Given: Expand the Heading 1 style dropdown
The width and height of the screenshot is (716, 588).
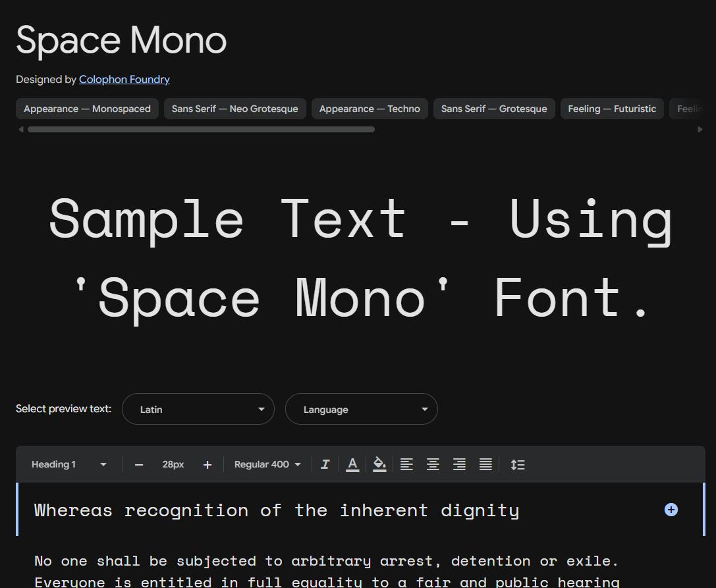Looking at the screenshot, I should (x=69, y=465).
